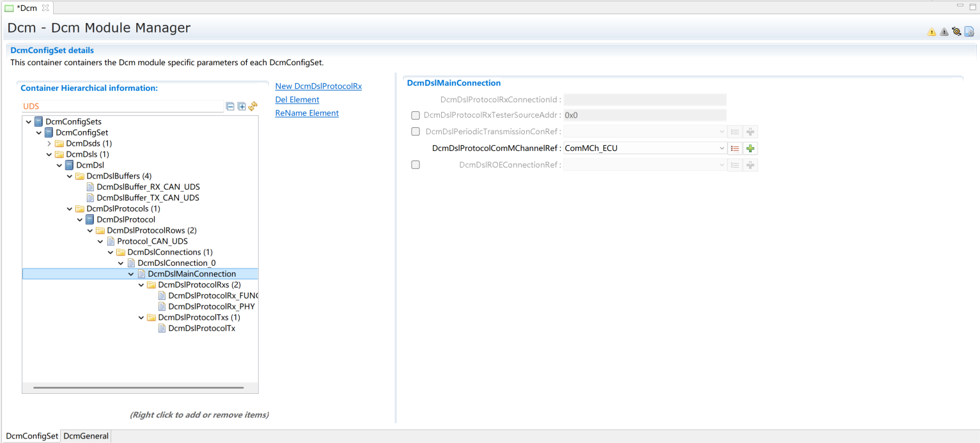Viewport: 980px width, 443px height.
Task: Click the Del Element link
Action: pyautogui.click(x=297, y=100)
